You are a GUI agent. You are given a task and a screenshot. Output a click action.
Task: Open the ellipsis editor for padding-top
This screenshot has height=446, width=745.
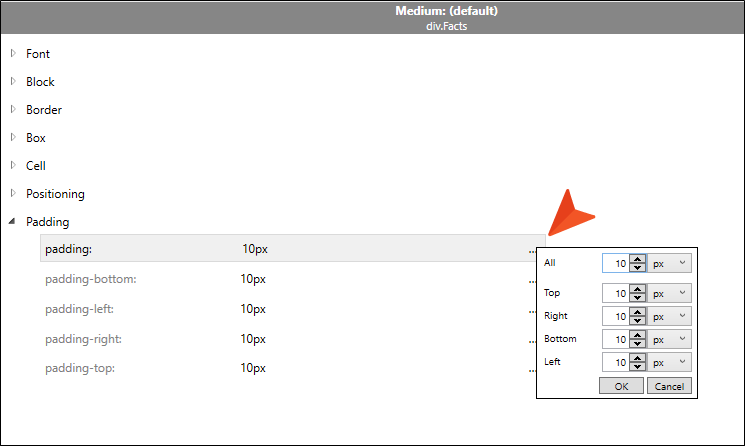tap(532, 370)
